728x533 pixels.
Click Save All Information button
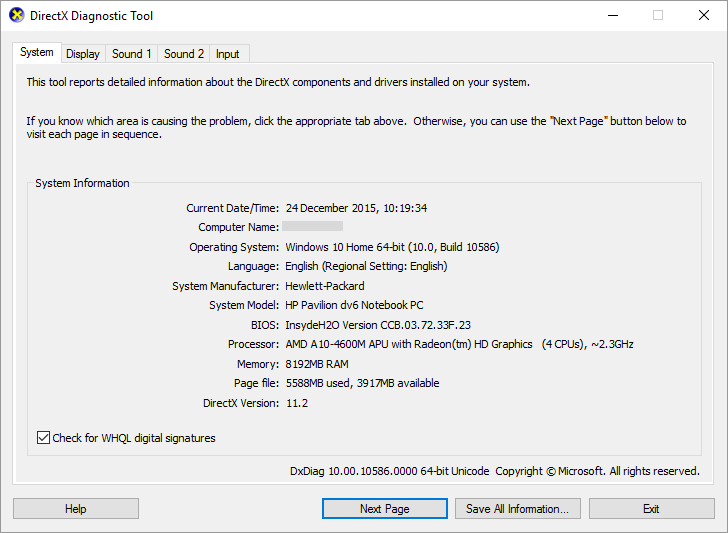tap(517, 509)
